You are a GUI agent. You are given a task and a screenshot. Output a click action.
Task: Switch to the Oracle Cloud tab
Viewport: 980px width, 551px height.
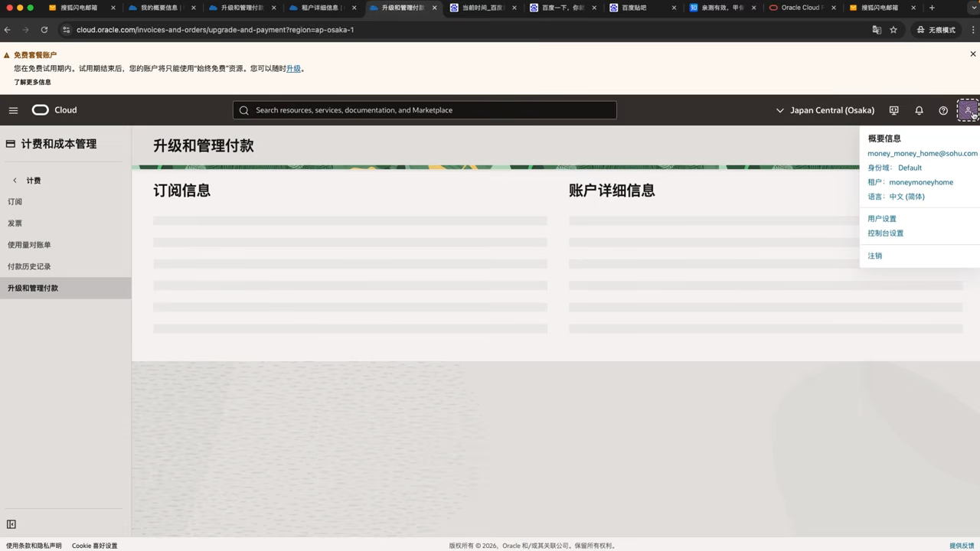[x=798, y=8]
